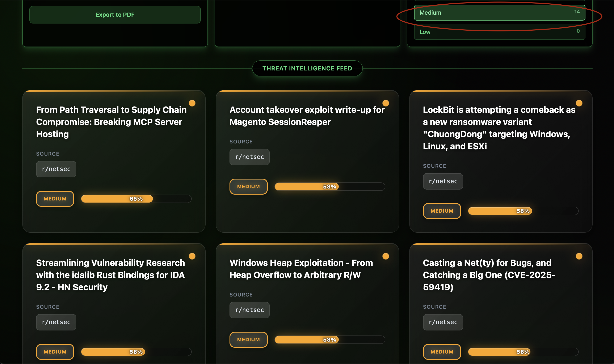The height and width of the screenshot is (364, 614).
Task: Click the orange status dot on LockBit card
Action: (x=579, y=103)
